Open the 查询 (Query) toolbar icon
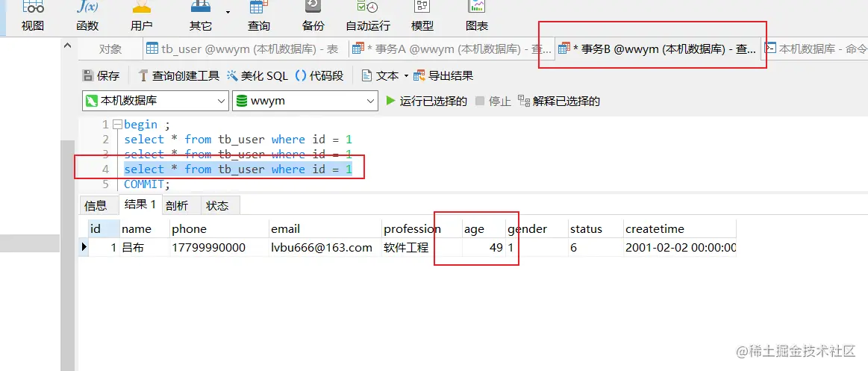Viewport: 868px width, 371px height. click(258, 16)
